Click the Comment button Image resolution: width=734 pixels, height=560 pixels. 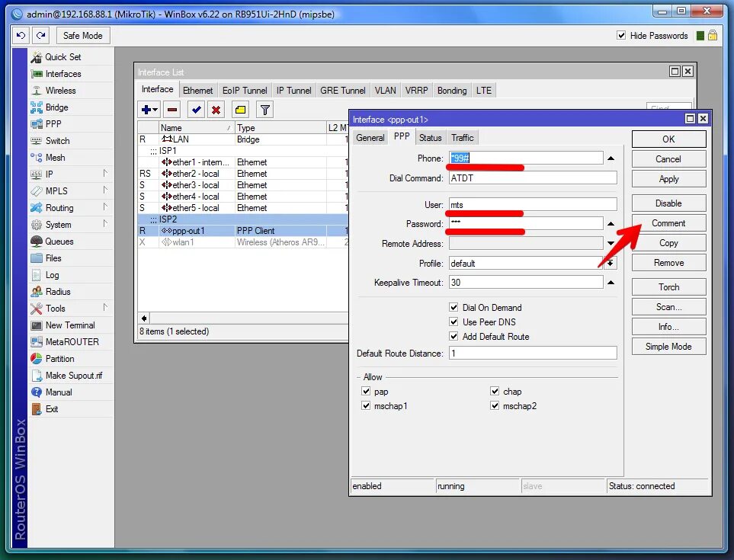tap(668, 223)
